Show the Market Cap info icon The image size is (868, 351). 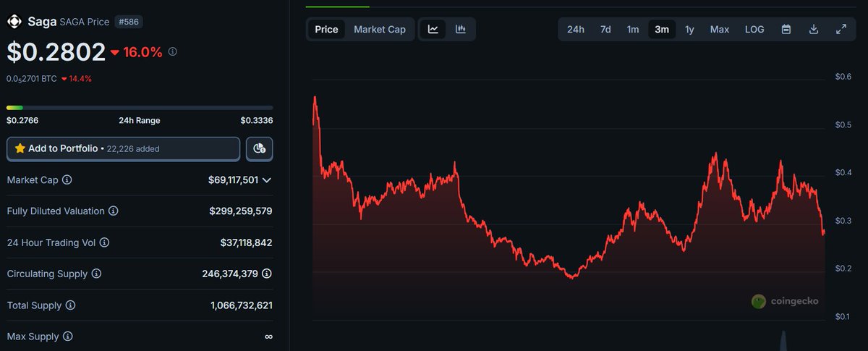[67, 179]
